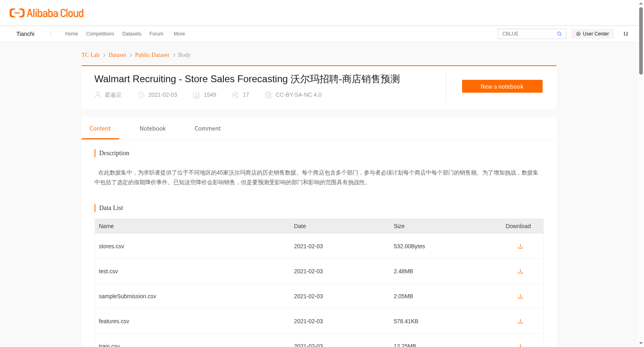Open the Datasets menu item
Viewport: 644px width, 347px height.
click(132, 34)
